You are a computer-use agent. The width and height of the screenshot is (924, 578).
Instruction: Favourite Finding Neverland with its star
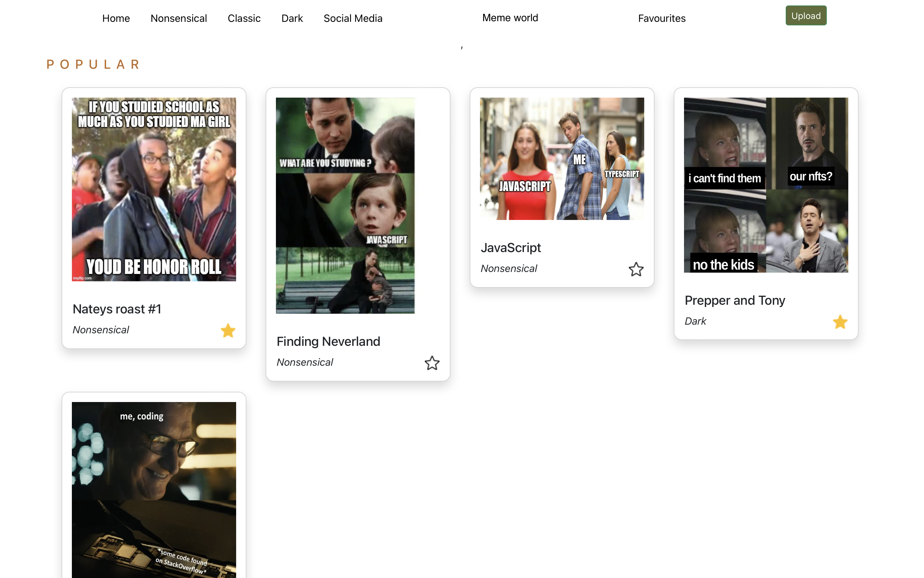(x=432, y=363)
